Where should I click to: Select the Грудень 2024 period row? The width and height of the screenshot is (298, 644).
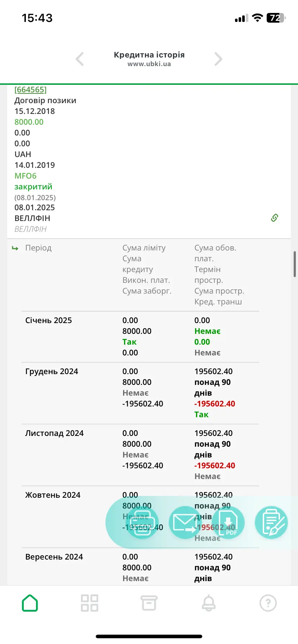point(51,371)
